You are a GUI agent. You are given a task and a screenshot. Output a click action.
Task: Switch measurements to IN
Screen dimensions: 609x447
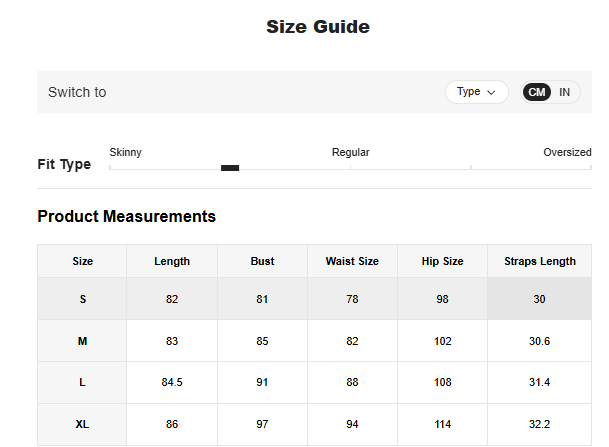(x=565, y=92)
